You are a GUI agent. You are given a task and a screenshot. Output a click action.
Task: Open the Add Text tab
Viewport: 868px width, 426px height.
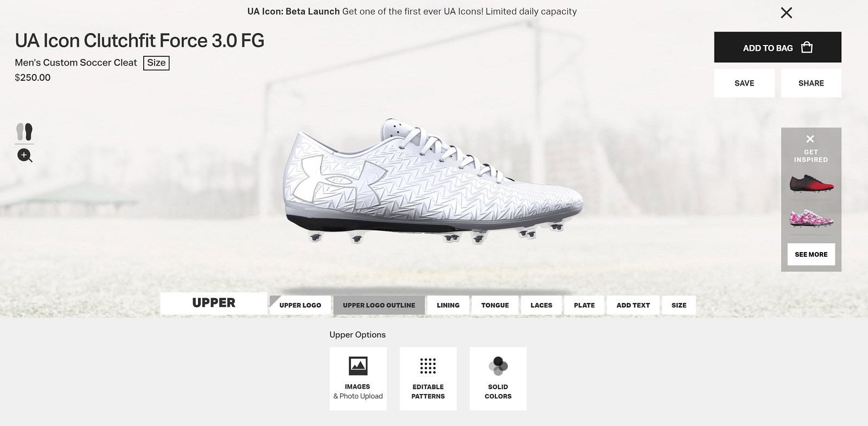pyautogui.click(x=633, y=305)
